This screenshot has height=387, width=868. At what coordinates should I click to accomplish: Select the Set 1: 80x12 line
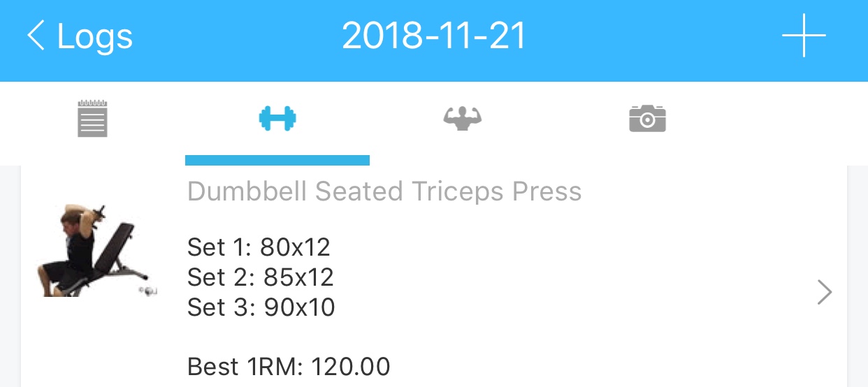[x=259, y=247]
